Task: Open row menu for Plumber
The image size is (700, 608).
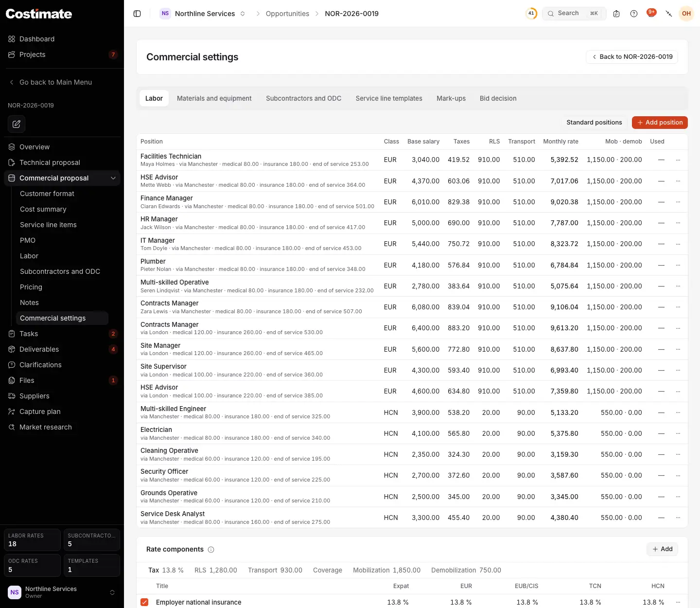Action: click(x=678, y=265)
